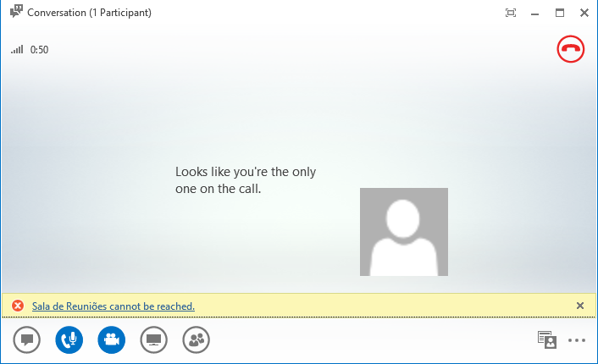Select the participant avatar placeholder
This screenshot has width=598, height=364.
tap(404, 232)
